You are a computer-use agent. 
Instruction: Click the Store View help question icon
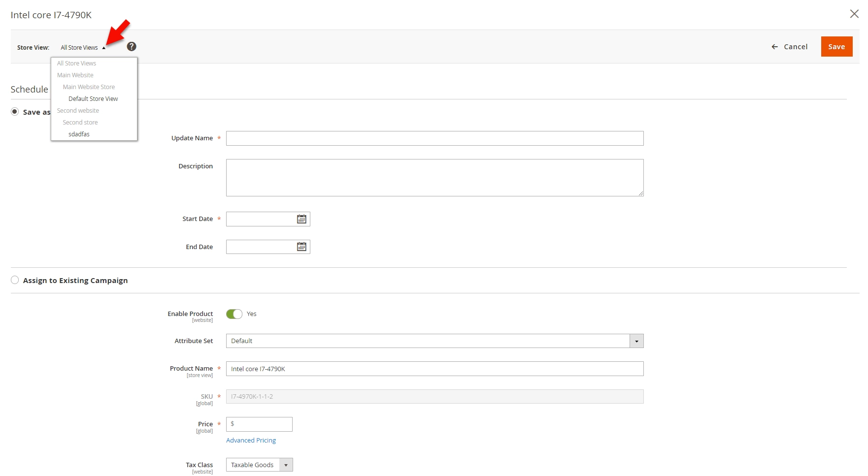(x=132, y=46)
